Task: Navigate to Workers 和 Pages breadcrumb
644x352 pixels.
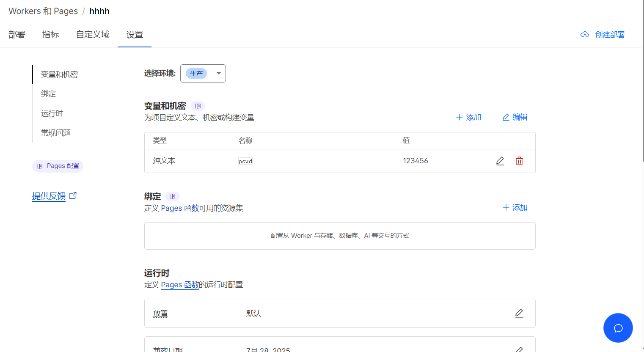Action: [43, 11]
